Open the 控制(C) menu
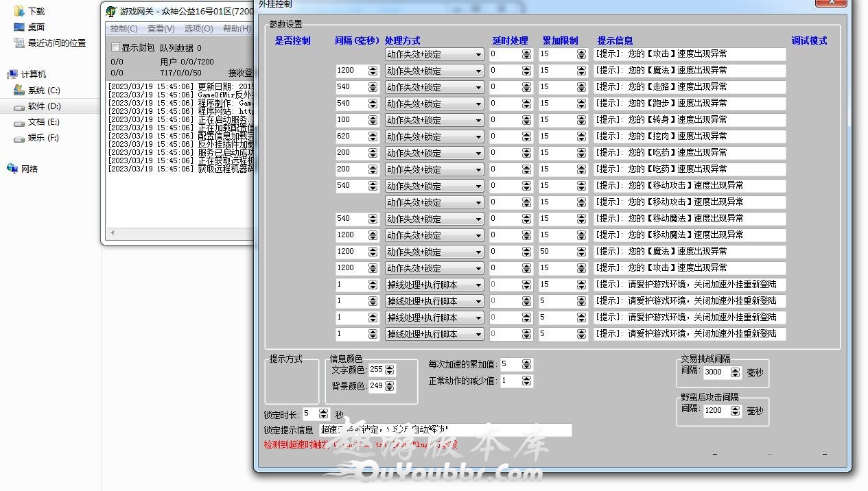 click(124, 29)
